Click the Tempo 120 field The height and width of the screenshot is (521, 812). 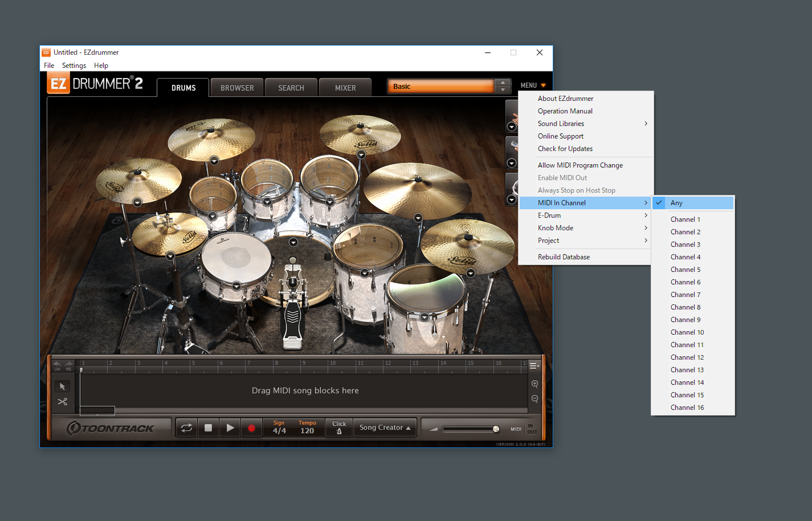[x=307, y=428]
